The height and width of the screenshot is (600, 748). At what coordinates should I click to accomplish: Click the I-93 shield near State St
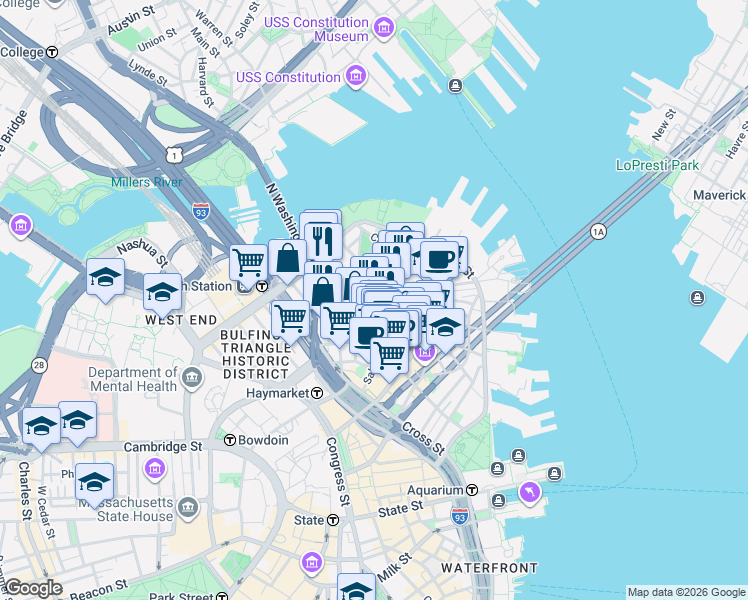click(x=459, y=517)
